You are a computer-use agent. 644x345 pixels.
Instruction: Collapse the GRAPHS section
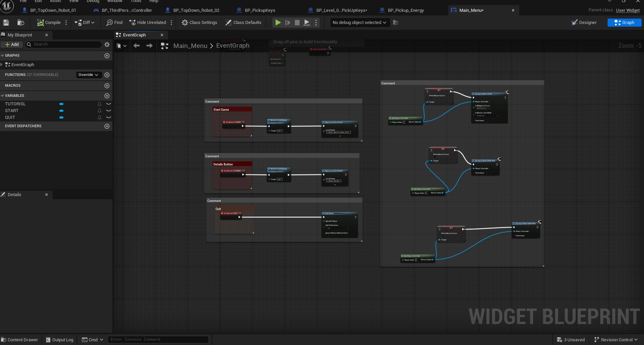coord(2,55)
